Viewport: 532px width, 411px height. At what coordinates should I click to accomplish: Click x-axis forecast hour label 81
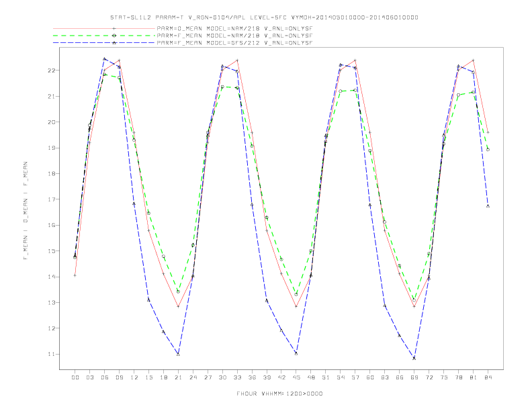tap(474, 377)
